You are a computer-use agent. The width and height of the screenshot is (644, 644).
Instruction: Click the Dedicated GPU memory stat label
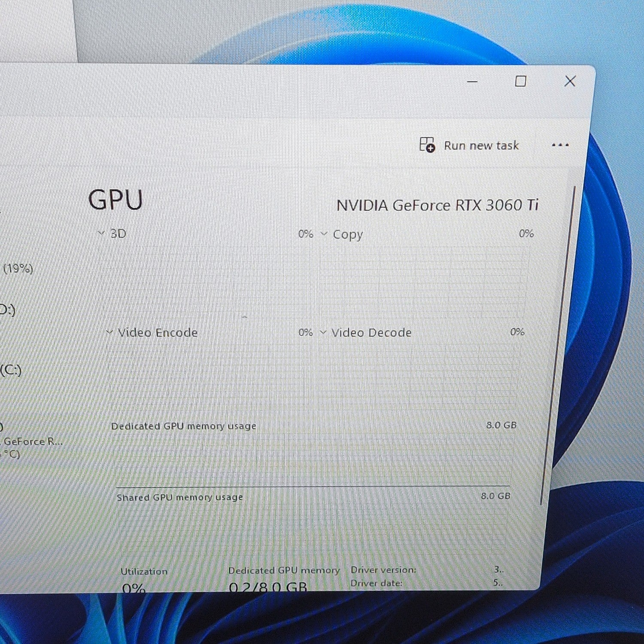(284, 570)
